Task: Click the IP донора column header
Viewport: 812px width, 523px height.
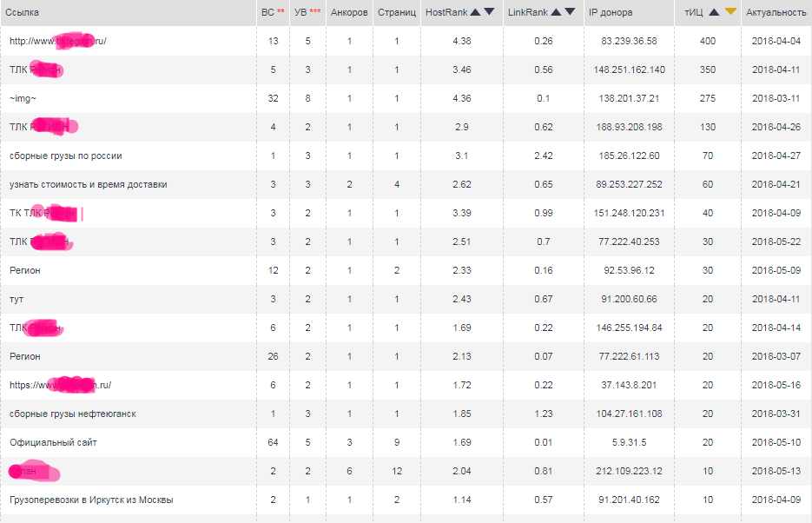Action: click(x=611, y=13)
